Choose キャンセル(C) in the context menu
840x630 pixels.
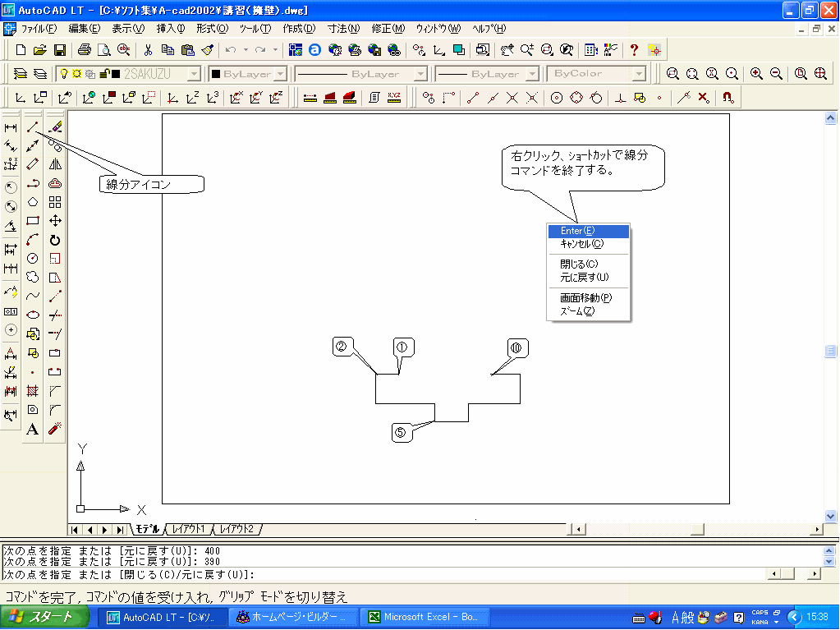pos(588,244)
